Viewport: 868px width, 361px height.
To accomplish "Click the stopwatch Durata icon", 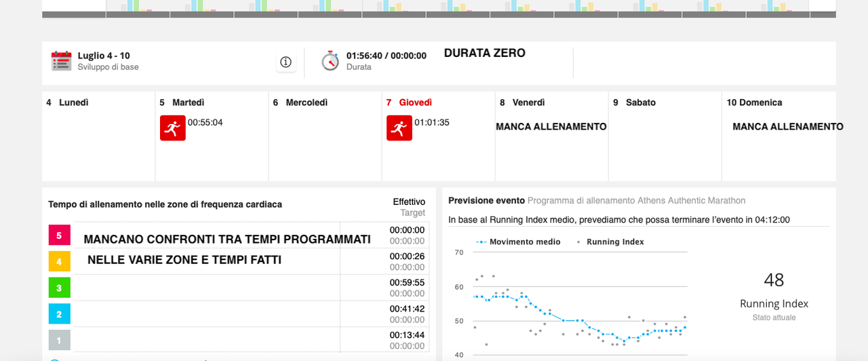I will coord(330,60).
